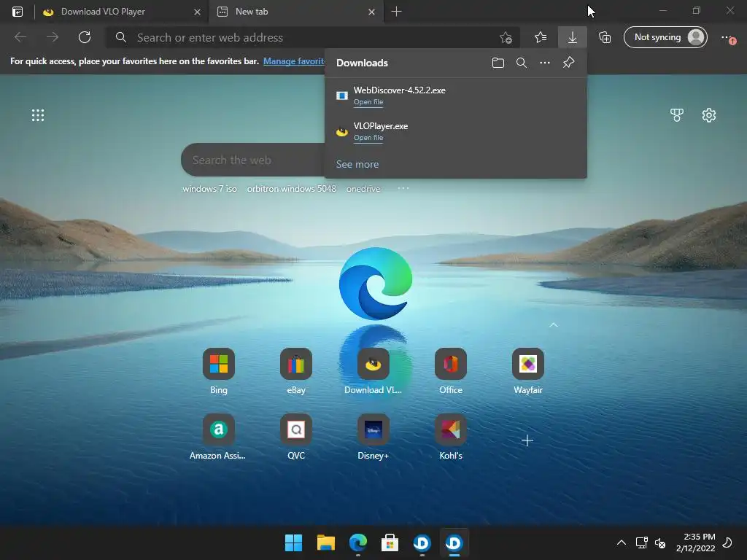
Task: Go back with the back arrow
Action: 20,37
